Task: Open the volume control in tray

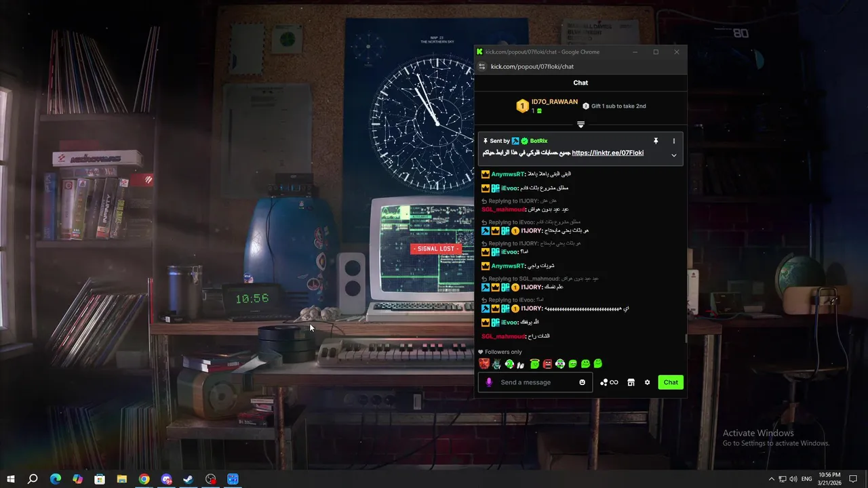Action: click(x=793, y=479)
